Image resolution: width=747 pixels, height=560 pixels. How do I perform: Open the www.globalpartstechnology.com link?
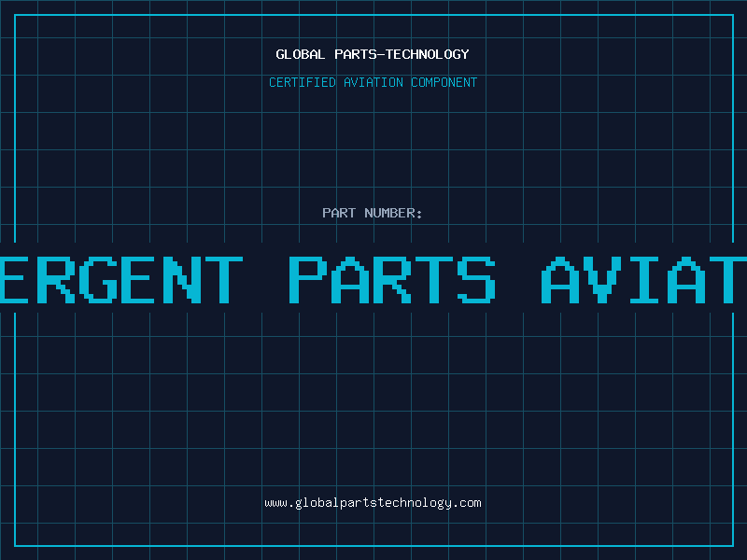(x=373, y=503)
